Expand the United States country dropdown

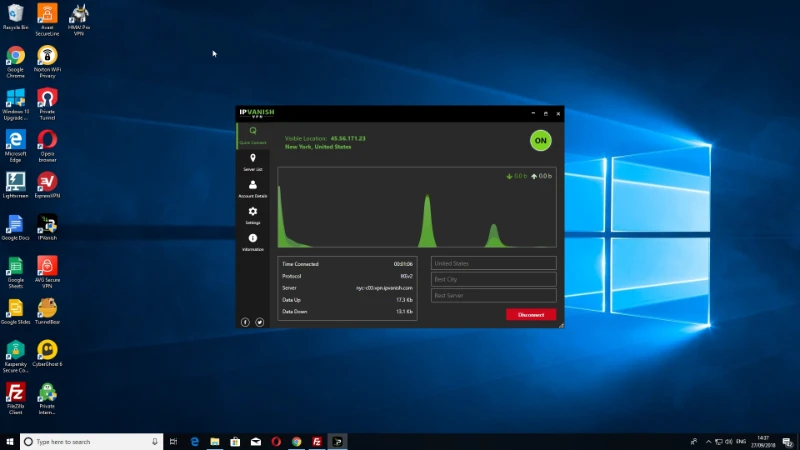click(493, 264)
